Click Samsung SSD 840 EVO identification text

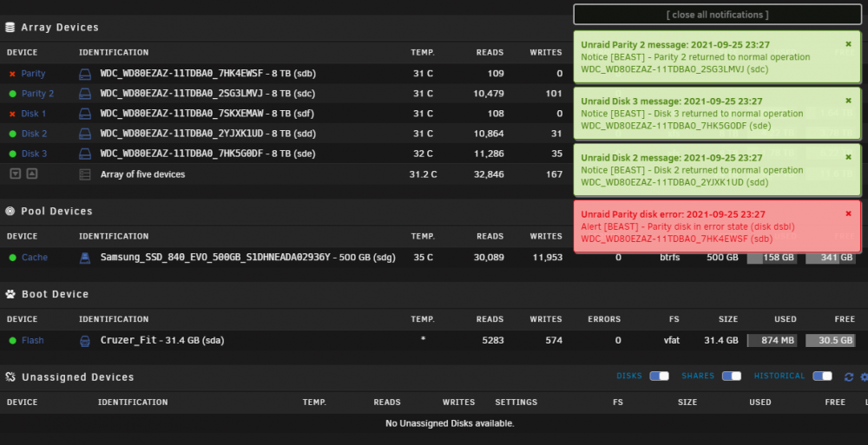pyautogui.click(x=248, y=258)
